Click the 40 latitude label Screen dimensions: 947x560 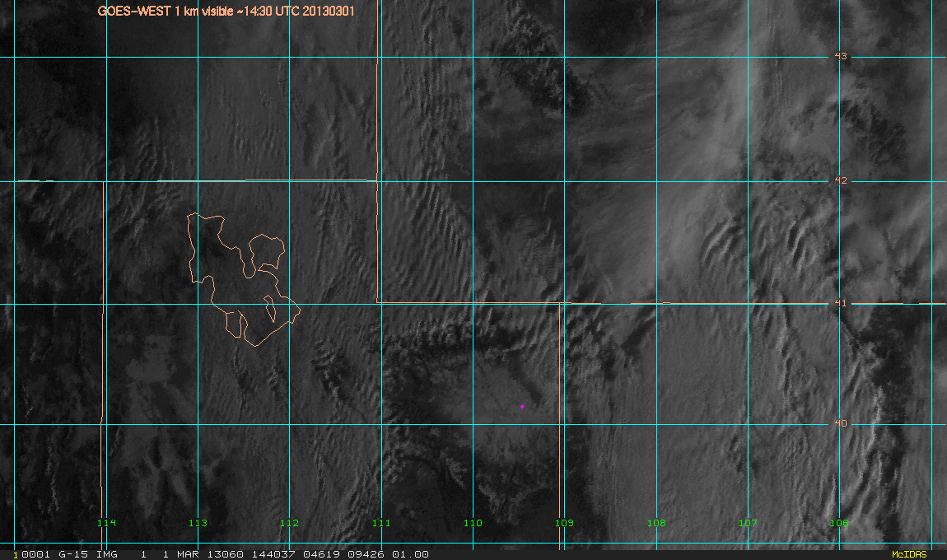tap(841, 423)
